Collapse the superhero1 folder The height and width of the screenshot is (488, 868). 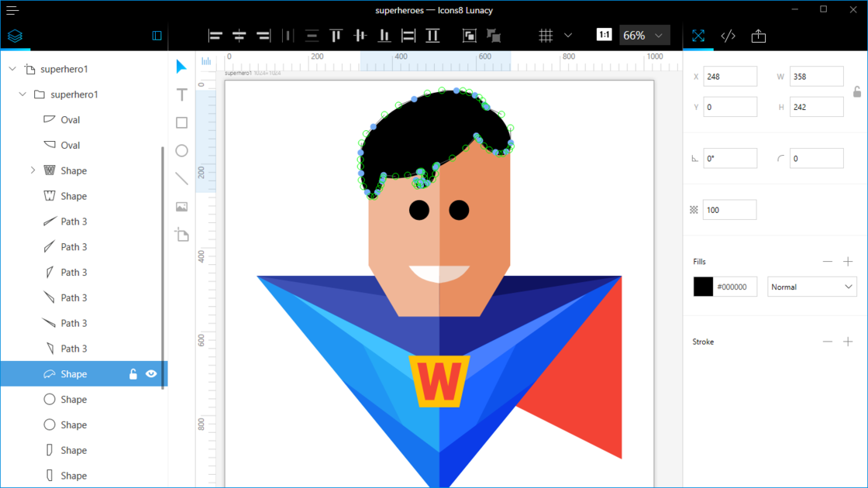pos(22,94)
